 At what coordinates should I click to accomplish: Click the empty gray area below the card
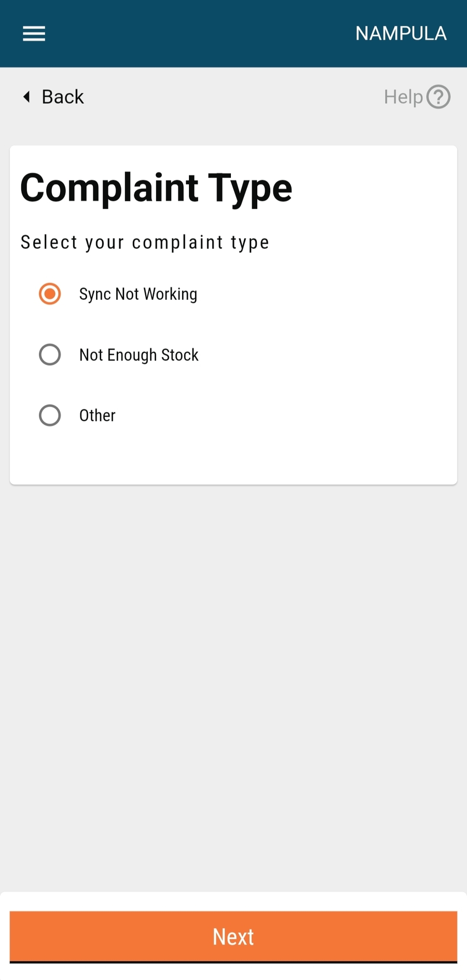[x=233, y=674]
